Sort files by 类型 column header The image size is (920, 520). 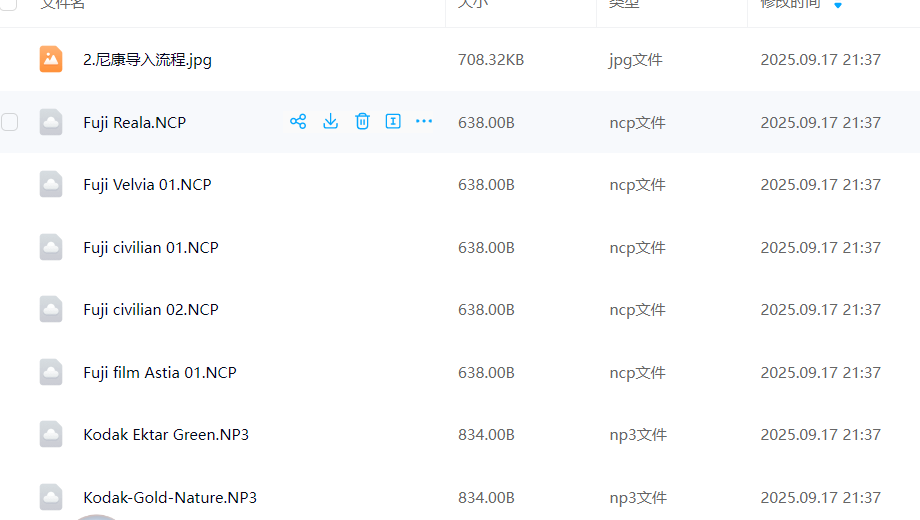624,4
